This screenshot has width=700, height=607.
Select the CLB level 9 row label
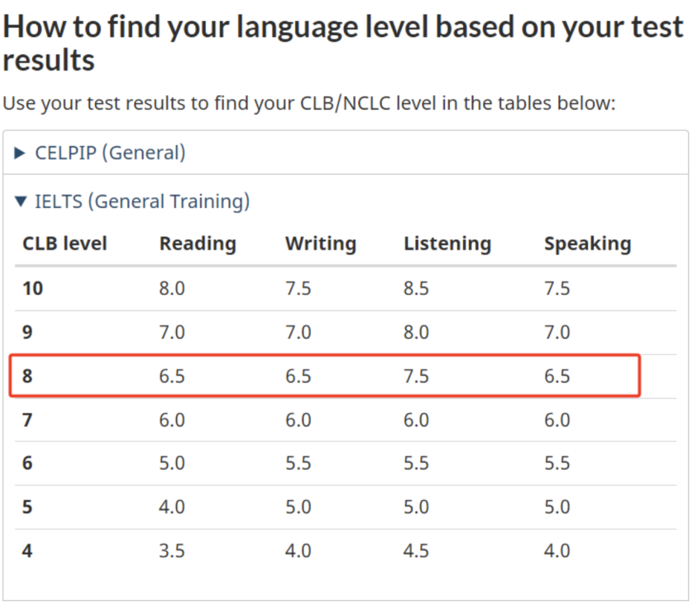pyautogui.click(x=27, y=332)
